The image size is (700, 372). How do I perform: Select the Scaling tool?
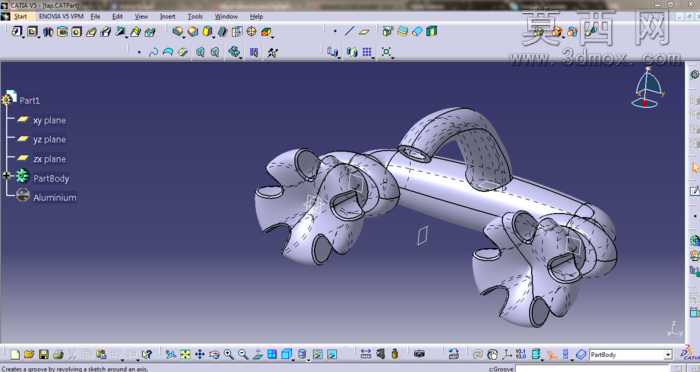386,52
